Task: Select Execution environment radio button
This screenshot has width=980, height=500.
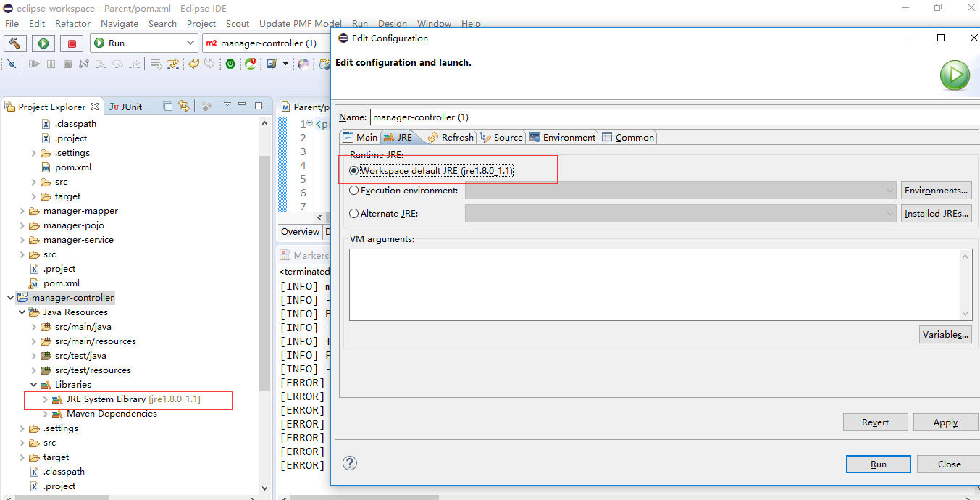Action: point(354,191)
